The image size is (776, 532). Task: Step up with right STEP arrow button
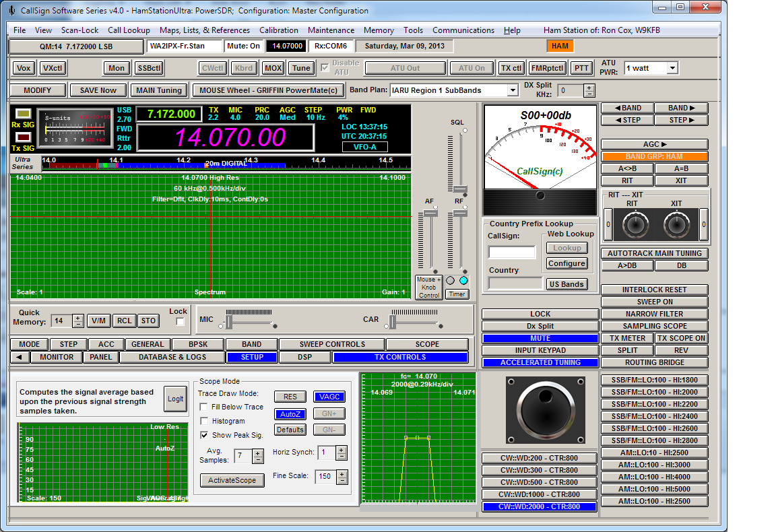[682, 121]
